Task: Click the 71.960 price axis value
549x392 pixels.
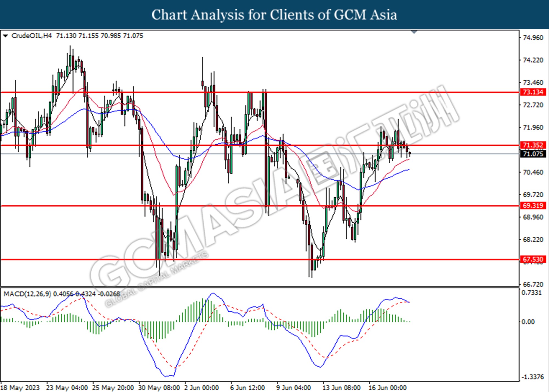Action: (x=533, y=127)
